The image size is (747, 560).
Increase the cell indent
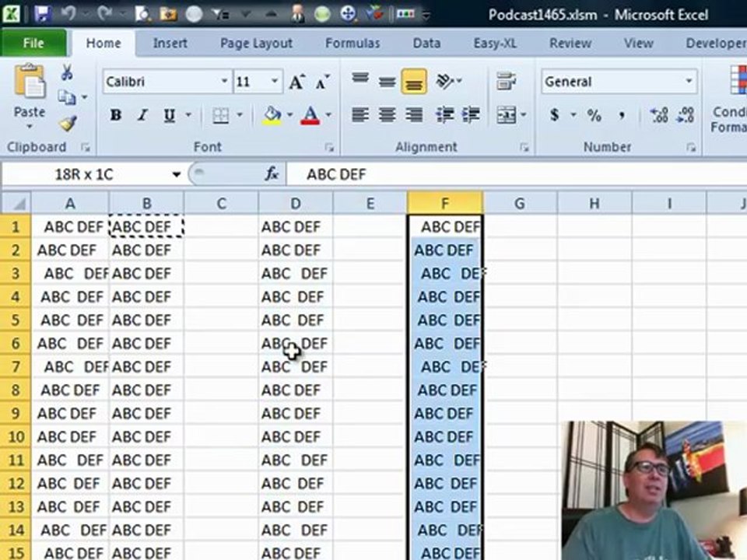(471, 115)
